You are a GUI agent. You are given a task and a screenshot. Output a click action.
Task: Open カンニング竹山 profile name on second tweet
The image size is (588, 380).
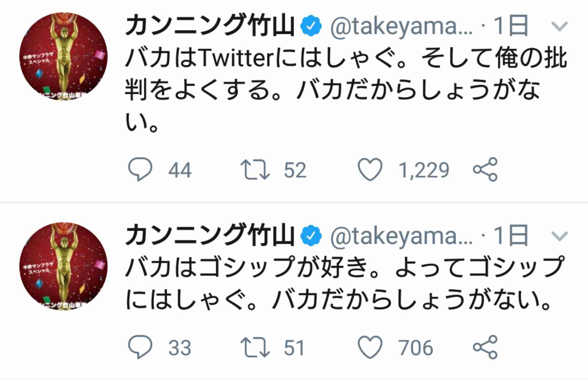point(210,236)
